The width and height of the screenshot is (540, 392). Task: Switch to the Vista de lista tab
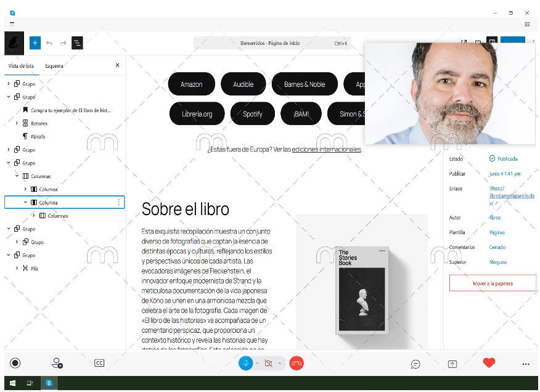(21, 66)
